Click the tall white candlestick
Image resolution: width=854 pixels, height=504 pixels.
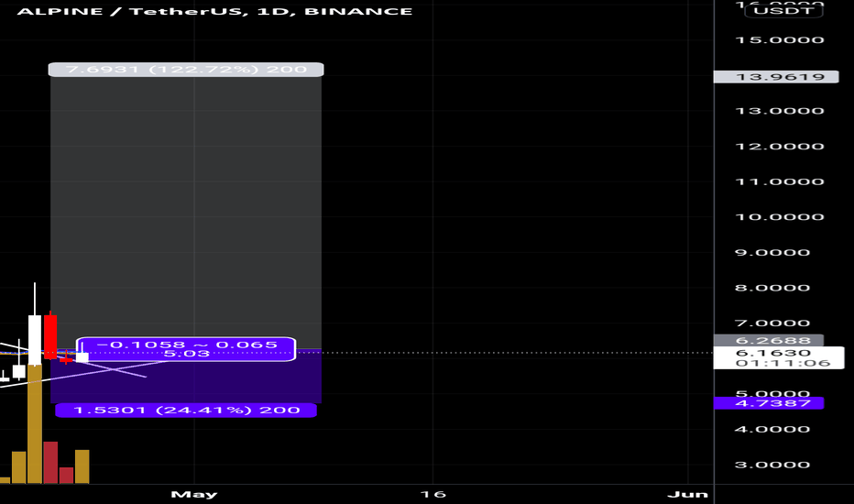tap(35, 339)
